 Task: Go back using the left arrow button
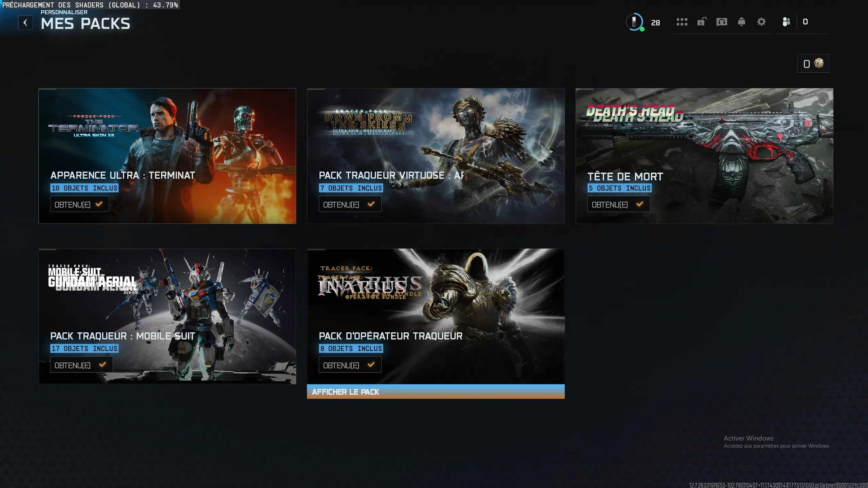pos(25,23)
